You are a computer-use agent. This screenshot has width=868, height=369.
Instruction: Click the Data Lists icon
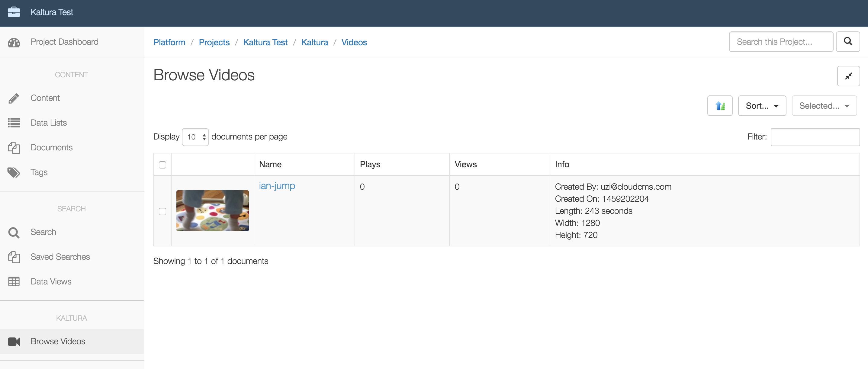point(14,123)
